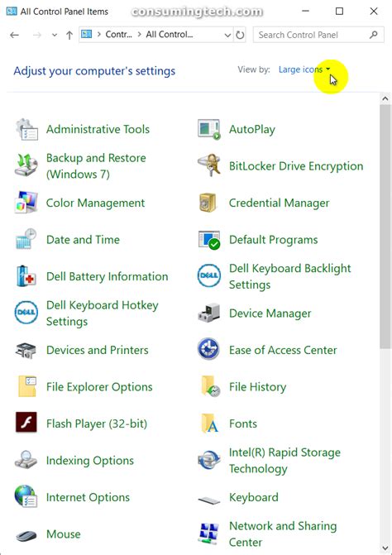Open the Dell Battery Information icon

[26, 276]
